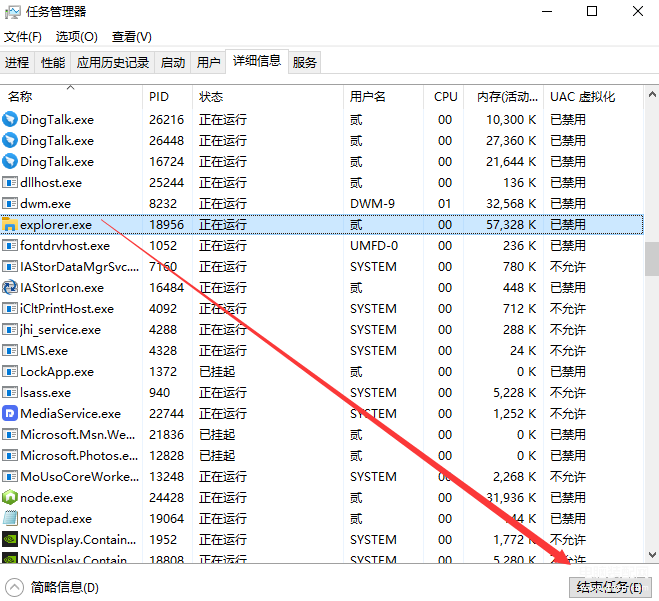Click the DingTalk icon for PID 16724
The height and width of the screenshot is (601, 659).
coord(10,161)
